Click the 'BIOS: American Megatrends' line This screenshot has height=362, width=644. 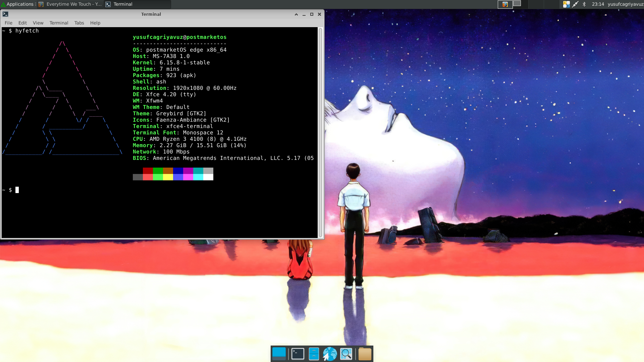click(223, 158)
